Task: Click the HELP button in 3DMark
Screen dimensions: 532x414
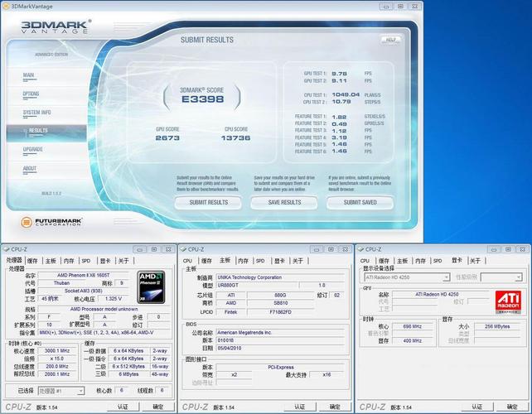Action: pos(390,40)
